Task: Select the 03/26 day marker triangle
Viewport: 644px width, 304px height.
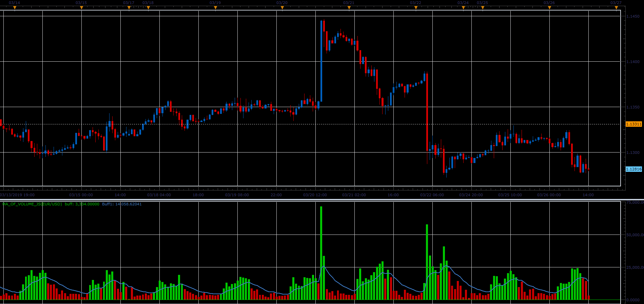Action: point(549,8)
